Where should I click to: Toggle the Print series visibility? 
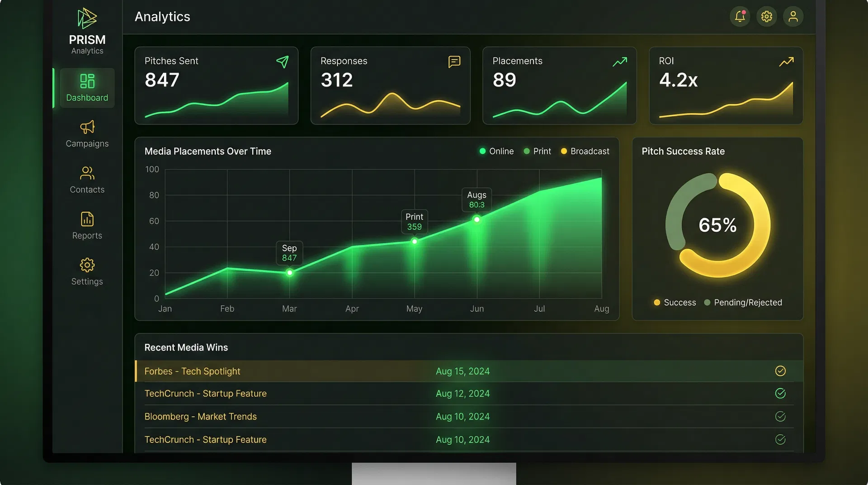point(537,151)
